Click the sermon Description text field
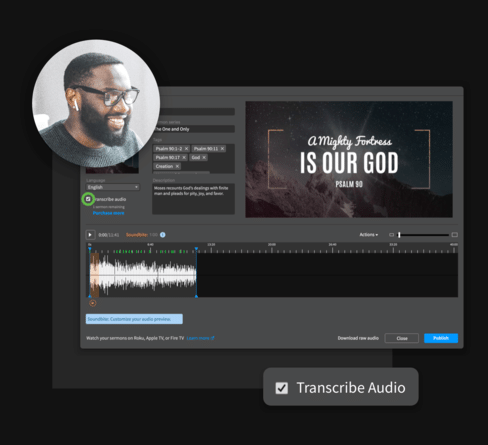This screenshot has width=488, height=445. tap(193, 199)
